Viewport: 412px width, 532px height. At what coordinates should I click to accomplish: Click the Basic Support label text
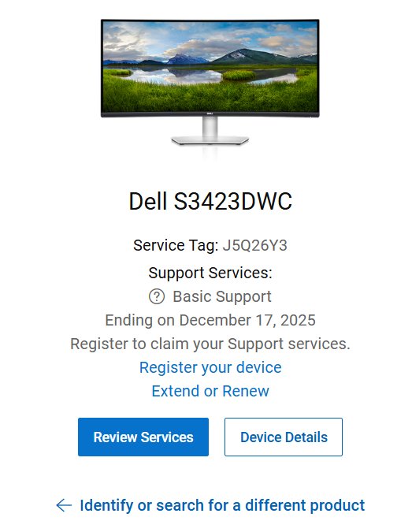click(222, 296)
